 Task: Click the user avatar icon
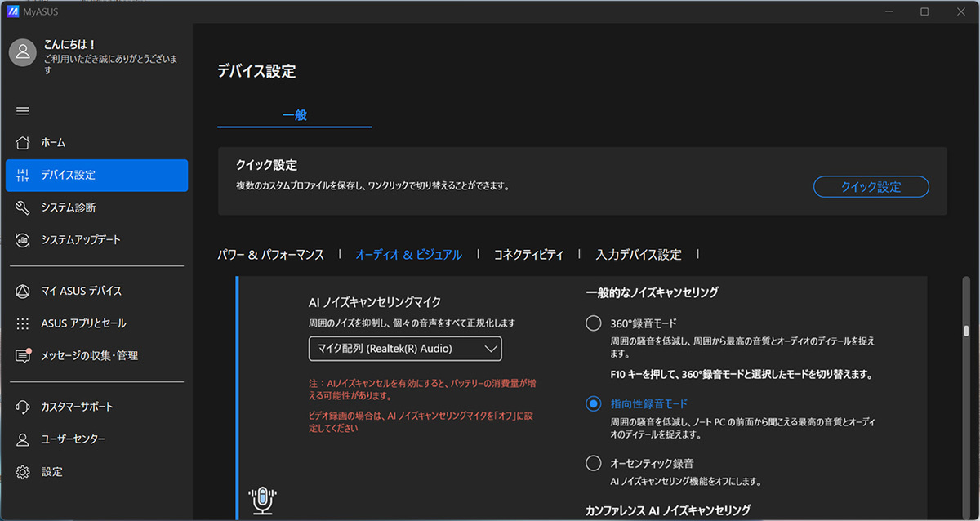click(x=23, y=51)
